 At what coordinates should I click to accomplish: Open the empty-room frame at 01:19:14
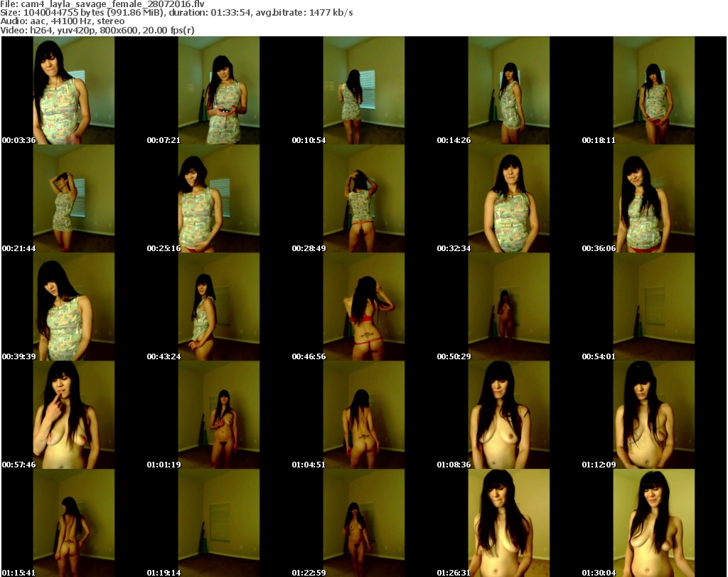point(218,523)
